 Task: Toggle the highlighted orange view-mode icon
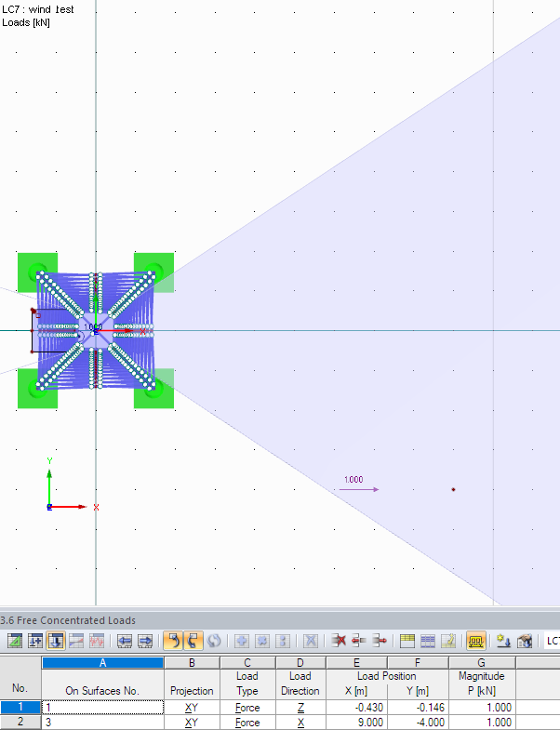[476, 641]
